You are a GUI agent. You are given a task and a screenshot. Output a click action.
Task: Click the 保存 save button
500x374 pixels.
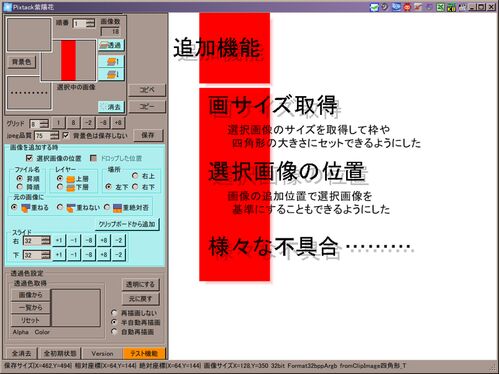coord(148,135)
